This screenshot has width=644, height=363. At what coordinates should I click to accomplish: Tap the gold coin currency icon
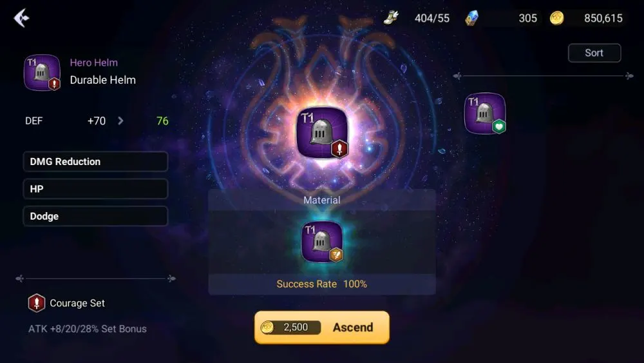556,18
